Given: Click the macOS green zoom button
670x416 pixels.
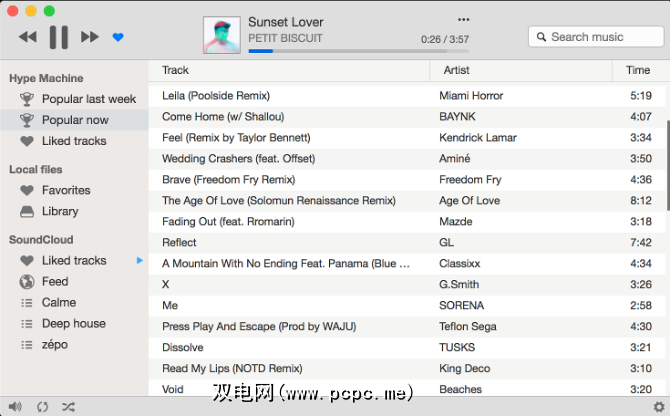Looking at the screenshot, I should point(50,11).
